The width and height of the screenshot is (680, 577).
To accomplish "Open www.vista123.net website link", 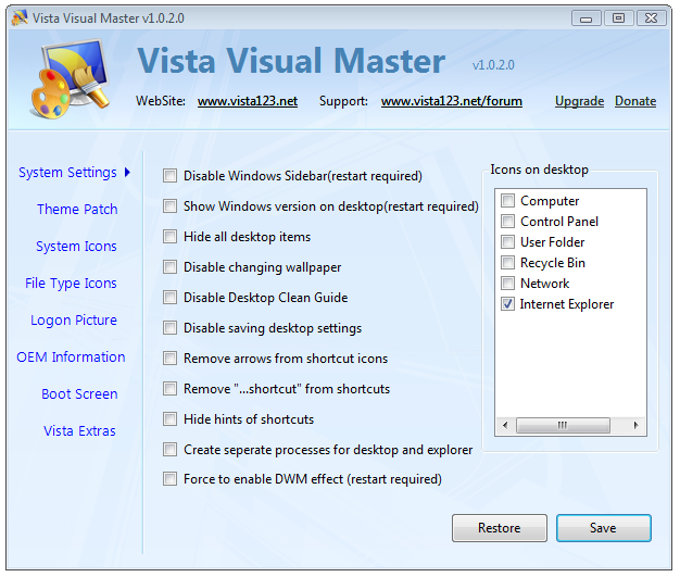I will point(248,101).
